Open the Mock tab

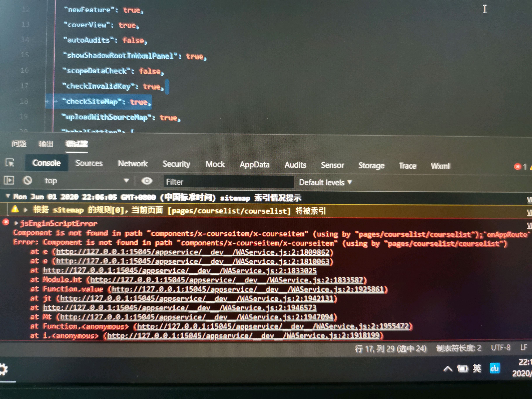(215, 164)
